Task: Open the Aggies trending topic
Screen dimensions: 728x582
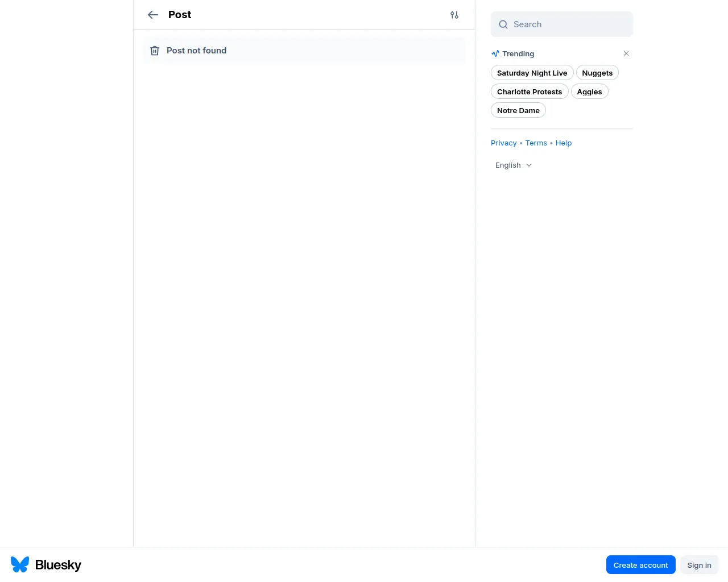Action: click(589, 92)
